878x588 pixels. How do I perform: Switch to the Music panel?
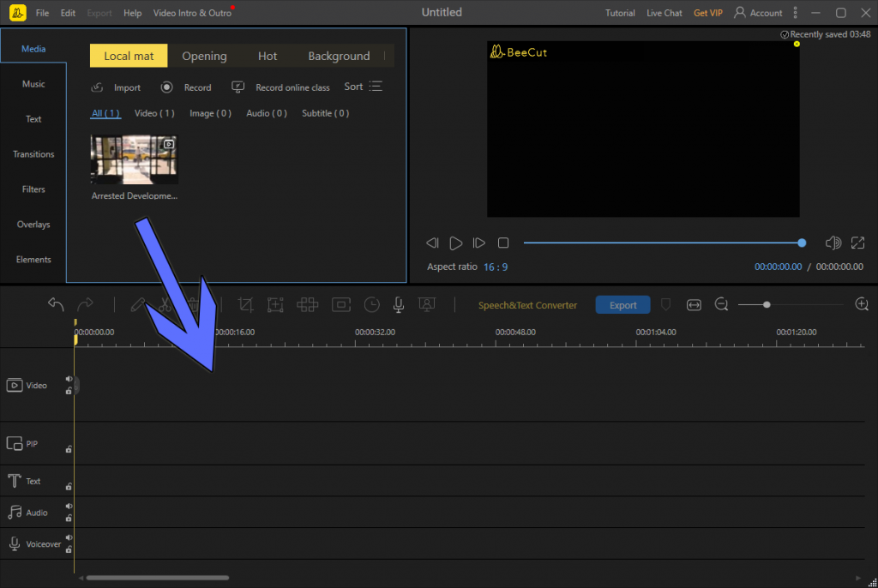(33, 84)
